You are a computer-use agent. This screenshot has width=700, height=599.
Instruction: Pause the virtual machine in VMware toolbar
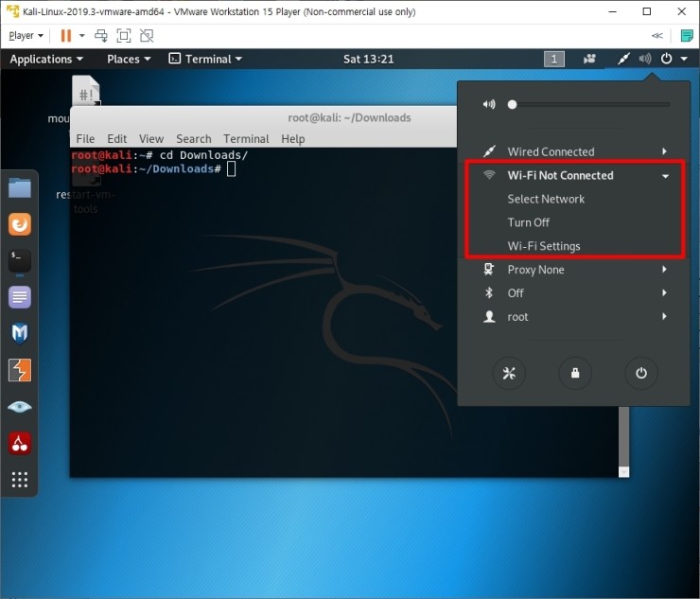pos(65,35)
